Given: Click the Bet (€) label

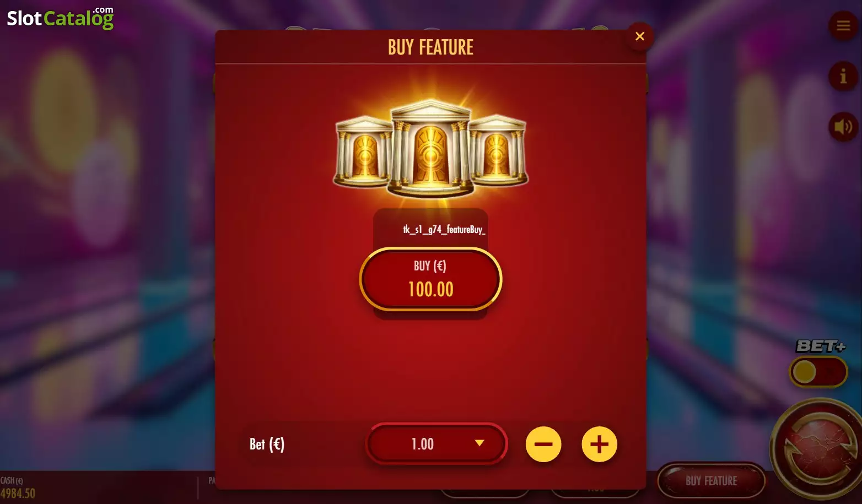Looking at the screenshot, I should pyautogui.click(x=267, y=444).
